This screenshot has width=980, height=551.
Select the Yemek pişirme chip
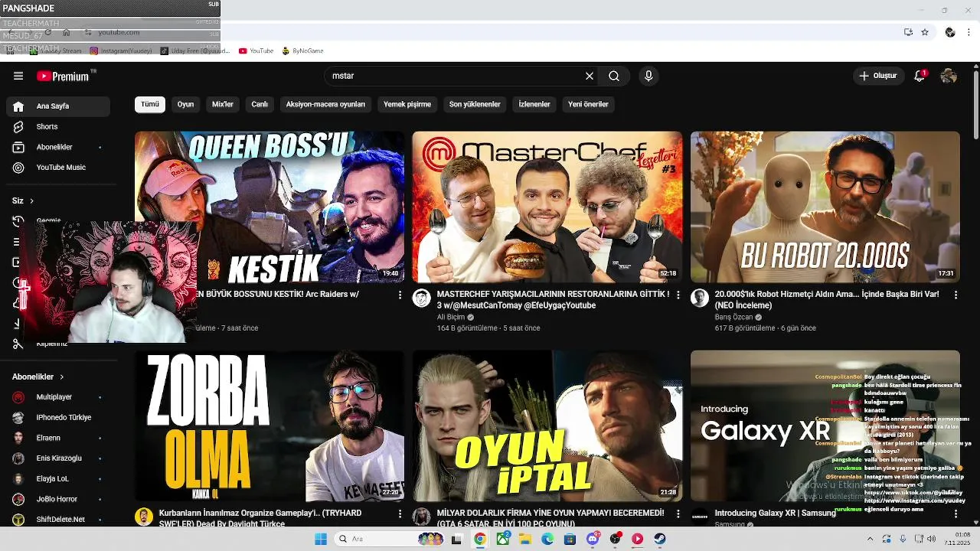[x=407, y=104]
